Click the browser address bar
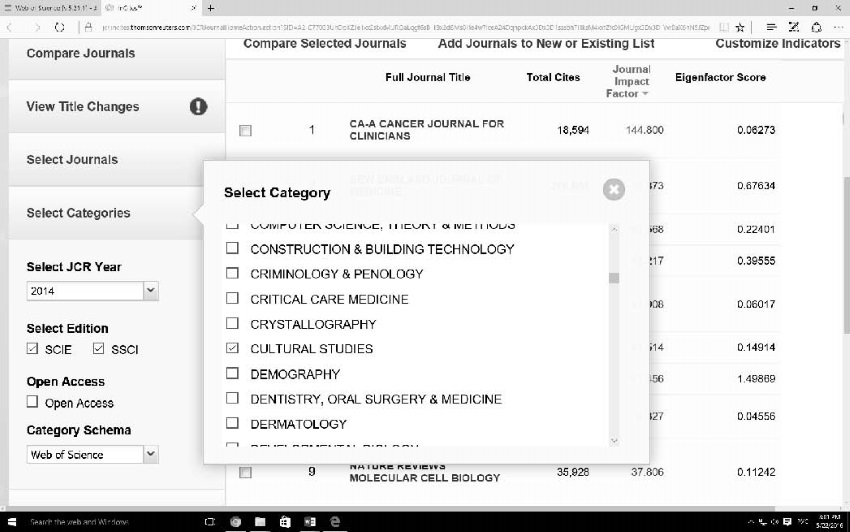Viewport: 850px width, 532px height. [x=405, y=27]
